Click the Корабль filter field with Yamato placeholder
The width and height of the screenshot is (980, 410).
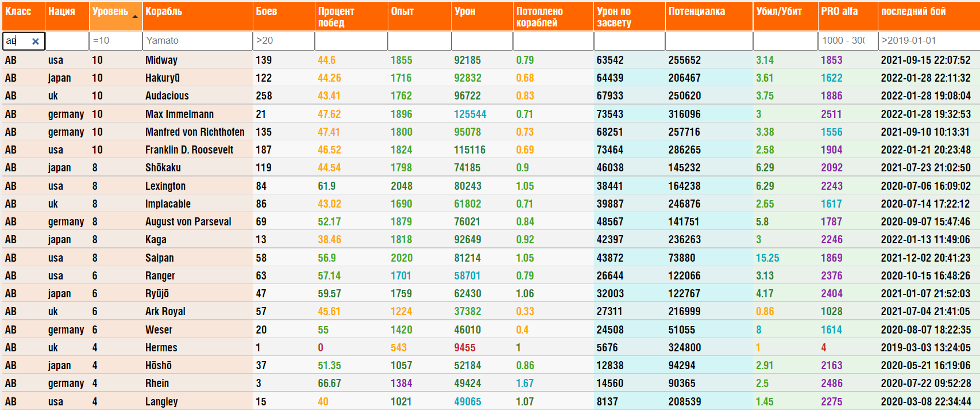coord(197,41)
